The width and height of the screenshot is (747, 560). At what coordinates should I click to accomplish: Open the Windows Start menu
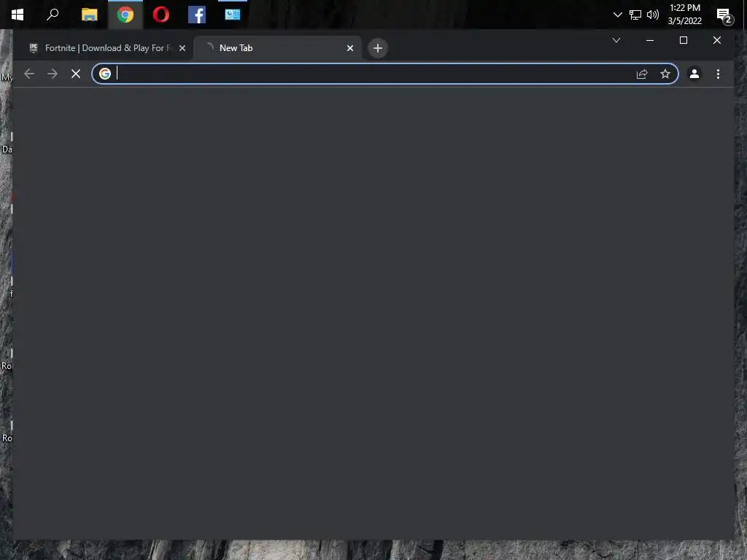tap(18, 15)
